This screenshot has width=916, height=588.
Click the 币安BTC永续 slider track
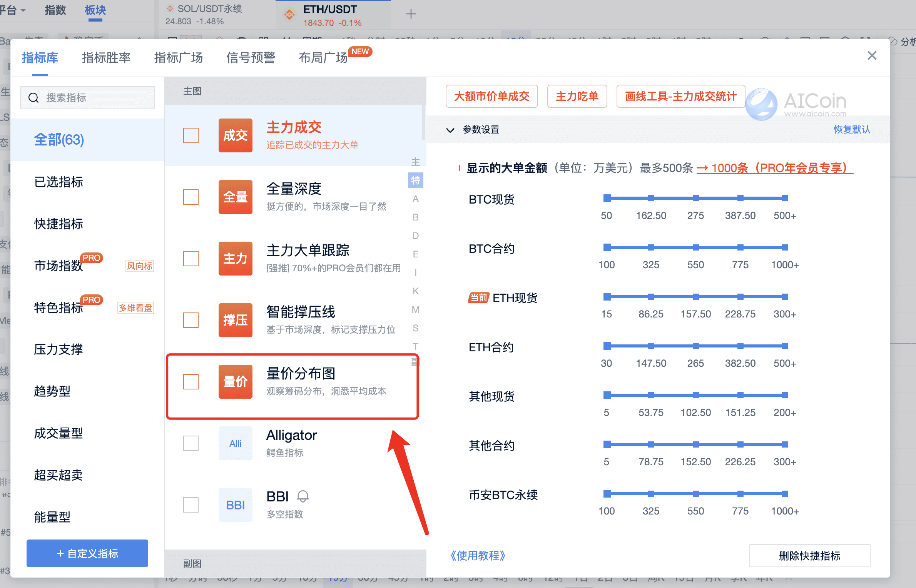tap(695, 494)
